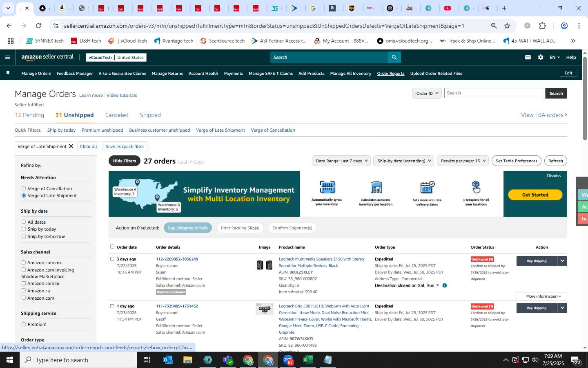Open Microsoft Teams from the taskbar
The width and height of the screenshot is (588, 368).
pos(227,360)
